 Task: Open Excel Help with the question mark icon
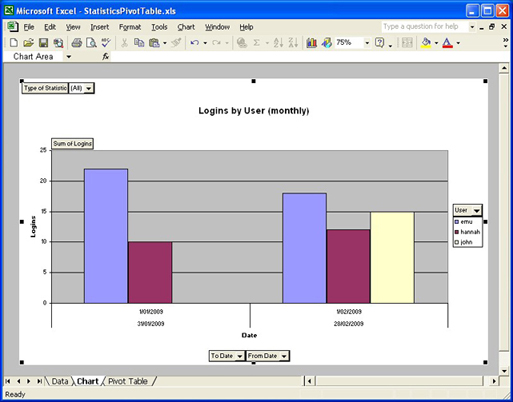[380, 43]
